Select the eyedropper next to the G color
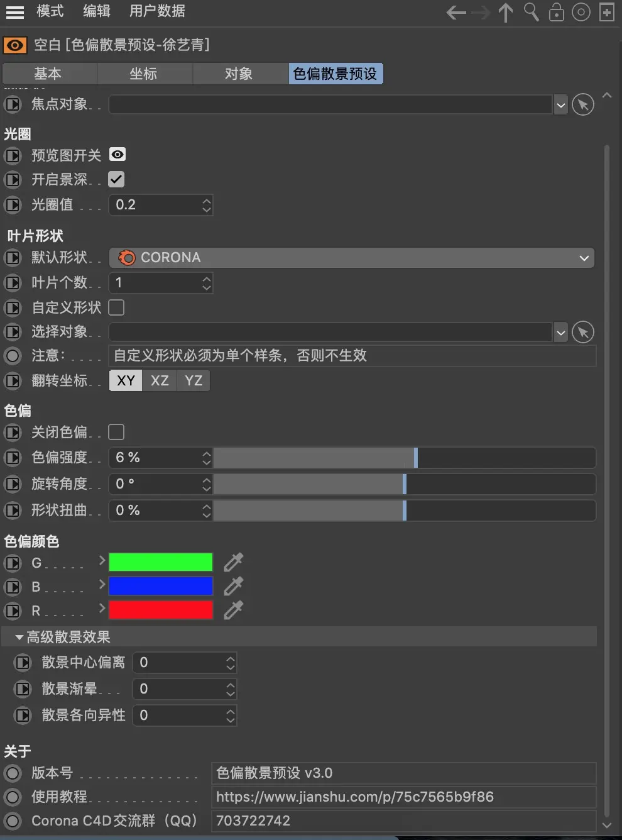Screen dimensions: 622x840 click(233, 561)
